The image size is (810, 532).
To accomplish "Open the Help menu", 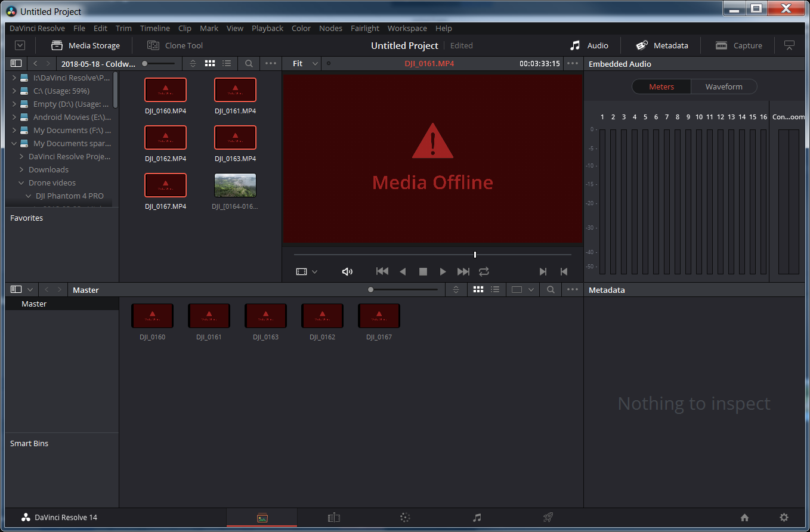I will point(444,28).
